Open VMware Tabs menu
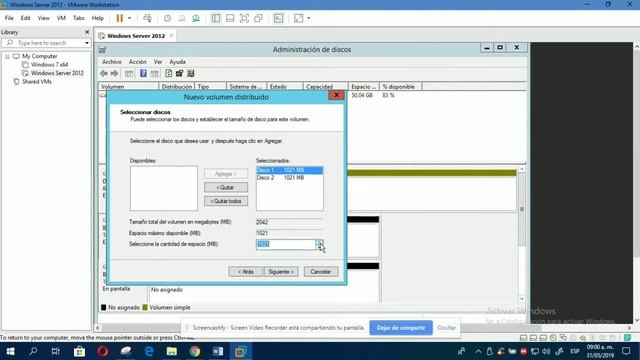640x360 pixels. pos(79,18)
